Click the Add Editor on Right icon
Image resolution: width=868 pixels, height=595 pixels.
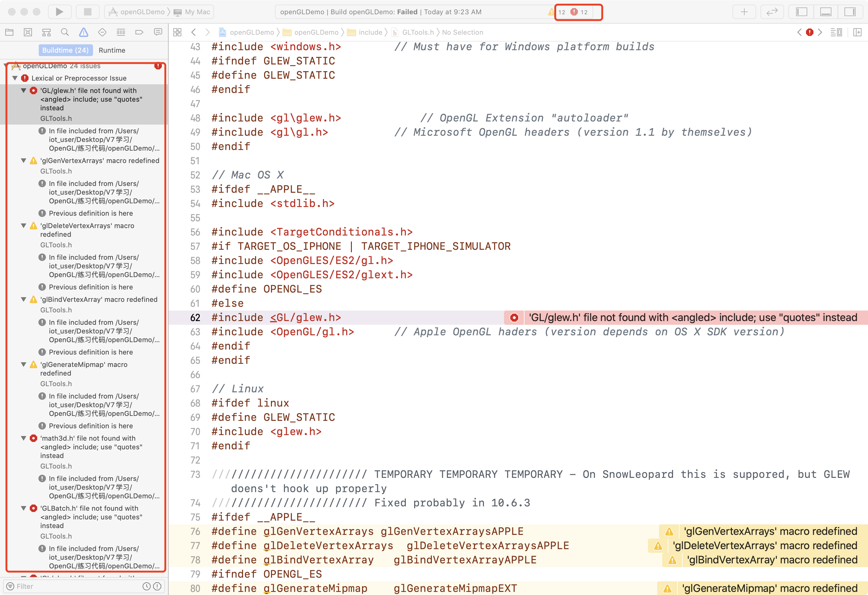[857, 33]
